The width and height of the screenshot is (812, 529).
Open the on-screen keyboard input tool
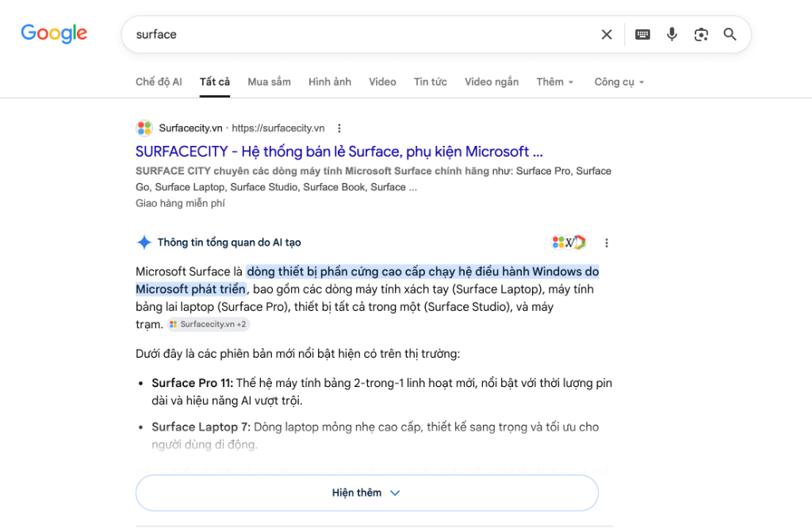(x=642, y=34)
